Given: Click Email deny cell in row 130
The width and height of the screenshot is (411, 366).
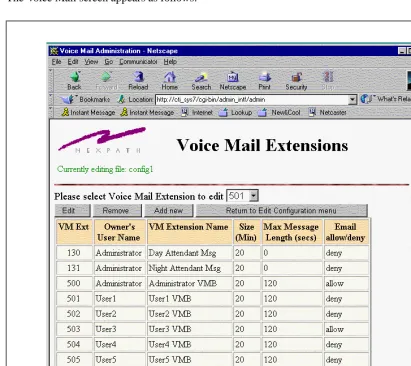Looking at the screenshot, I should tap(346, 253).
